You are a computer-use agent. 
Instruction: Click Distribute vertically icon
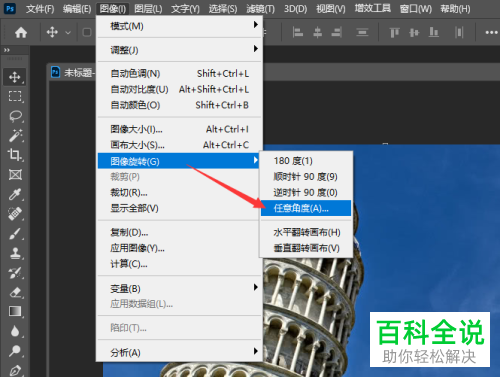362,32
